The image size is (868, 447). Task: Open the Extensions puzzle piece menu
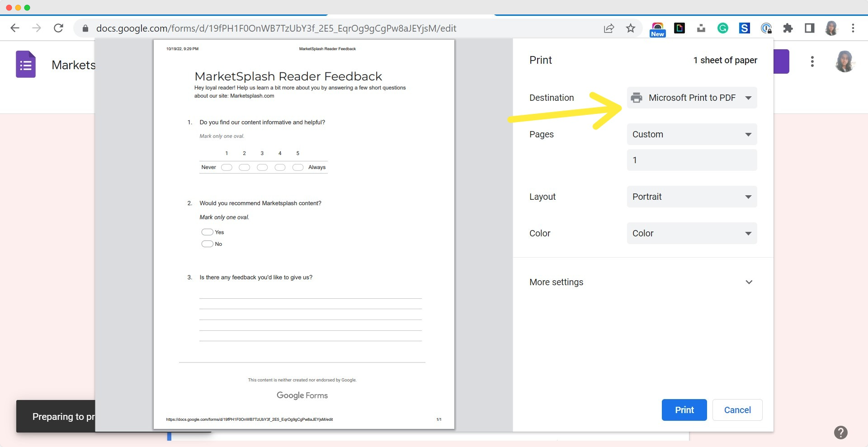(788, 28)
